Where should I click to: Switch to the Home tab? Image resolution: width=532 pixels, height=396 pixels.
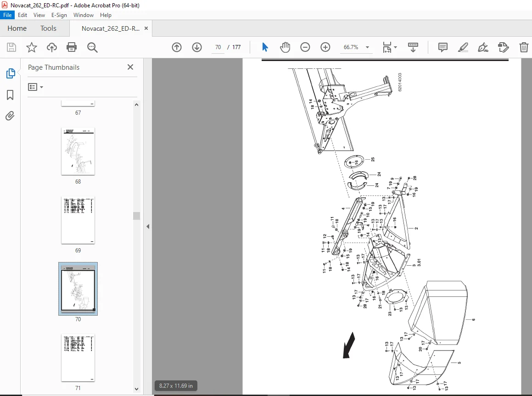[17, 28]
